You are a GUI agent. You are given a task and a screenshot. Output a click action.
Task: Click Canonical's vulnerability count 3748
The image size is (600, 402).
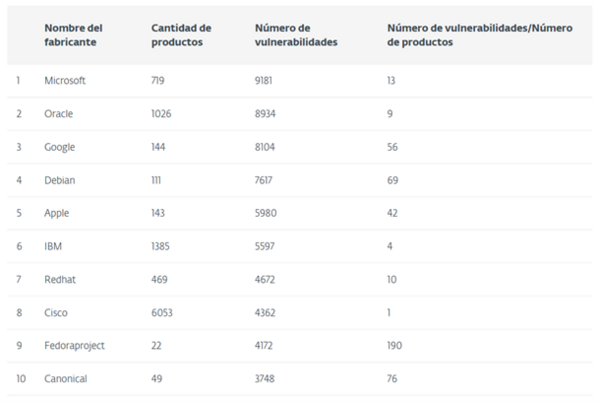[265, 379]
